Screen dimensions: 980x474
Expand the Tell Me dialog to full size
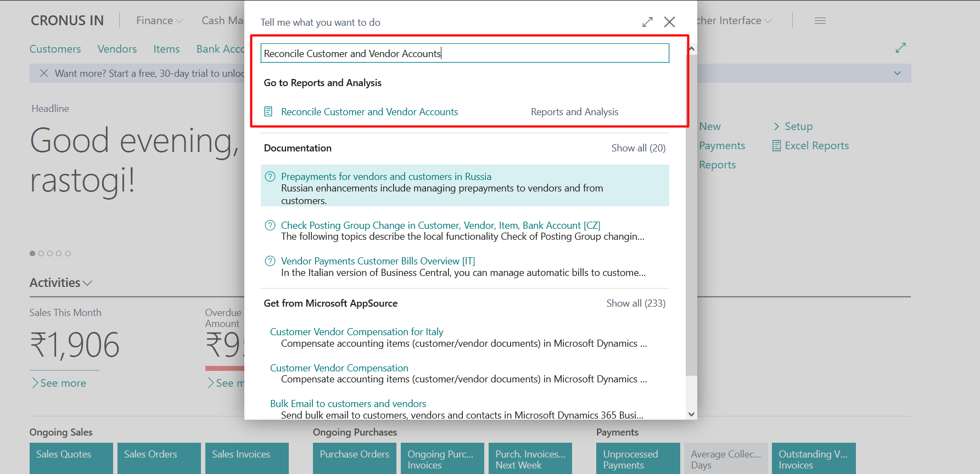(x=648, y=22)
